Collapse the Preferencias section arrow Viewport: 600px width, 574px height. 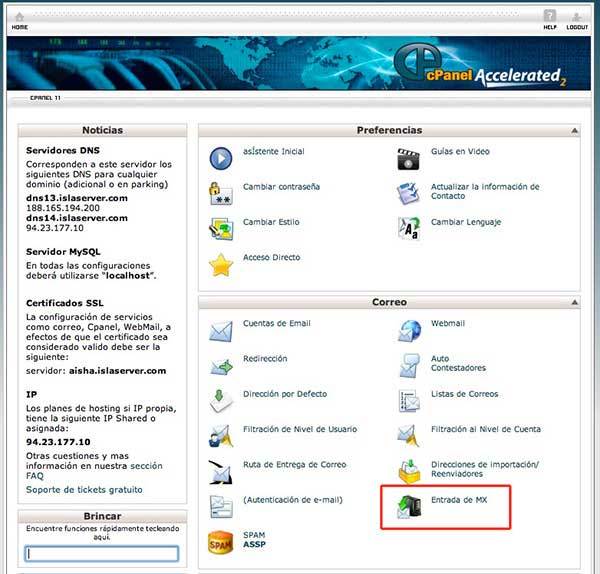[574, 130]
